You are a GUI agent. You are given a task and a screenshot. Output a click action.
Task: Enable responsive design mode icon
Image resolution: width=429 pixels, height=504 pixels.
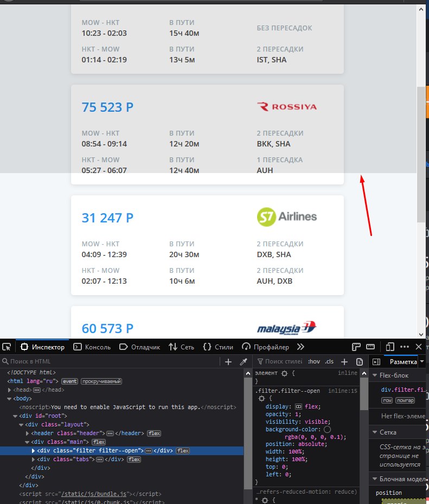click(x=390, y=347)
